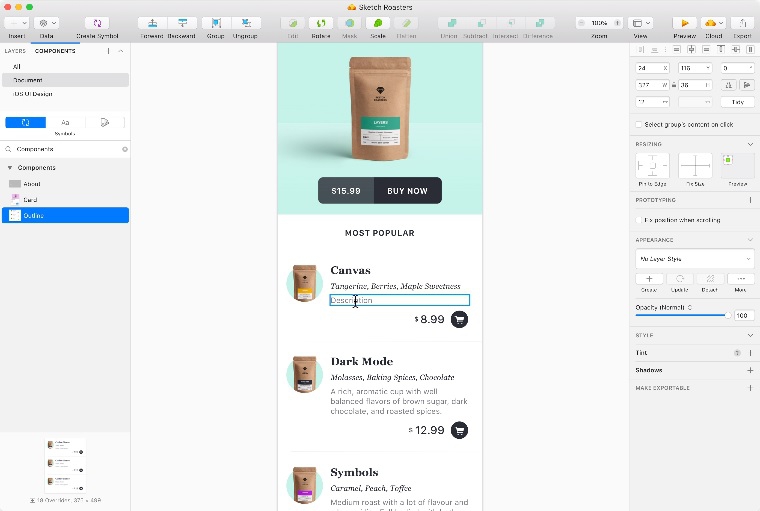
Task: Open the View options dropdown
Action: tap(641, 23)
